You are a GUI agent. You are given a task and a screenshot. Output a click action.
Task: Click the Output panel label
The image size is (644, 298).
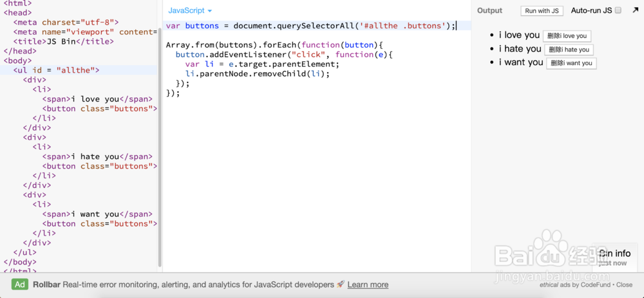click(489, 11)
